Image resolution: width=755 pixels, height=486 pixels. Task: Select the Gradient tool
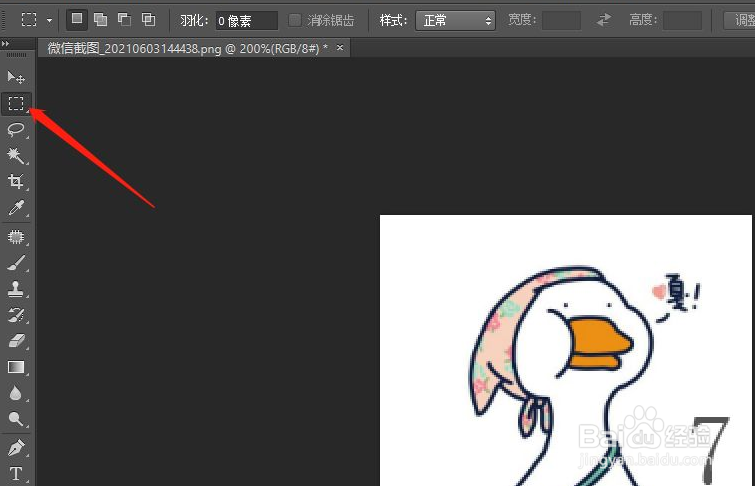coord(16,367)
